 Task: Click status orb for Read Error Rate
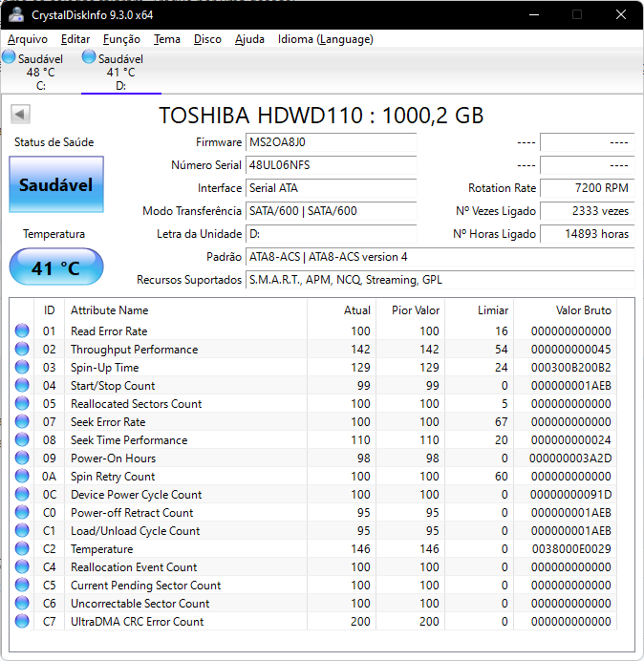point(22,330)
